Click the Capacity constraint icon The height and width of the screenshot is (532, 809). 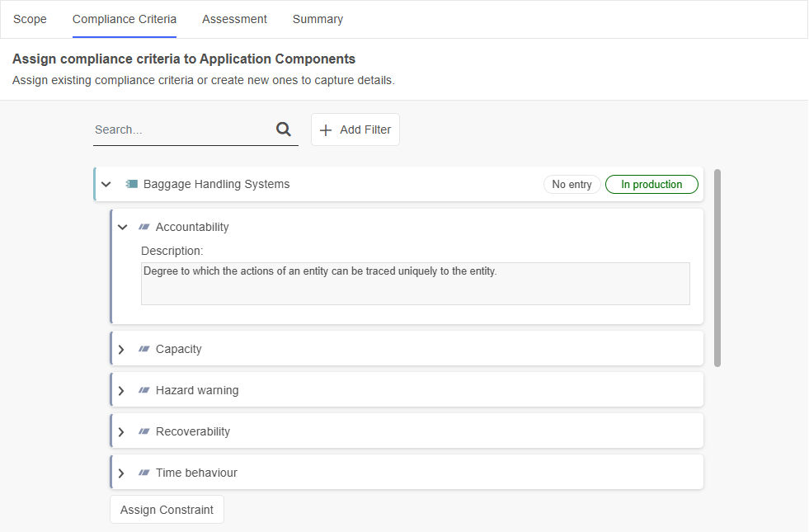click(144, 350)
